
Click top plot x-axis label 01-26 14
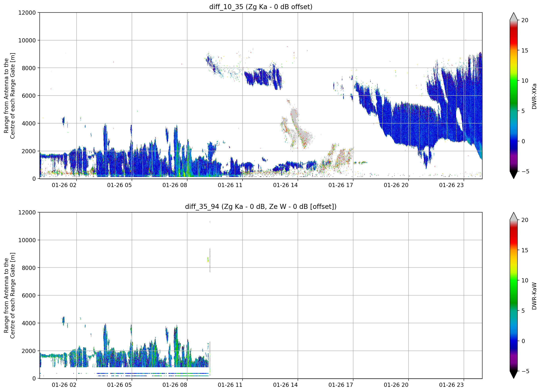pyautogui.click(x=286, y=185)
